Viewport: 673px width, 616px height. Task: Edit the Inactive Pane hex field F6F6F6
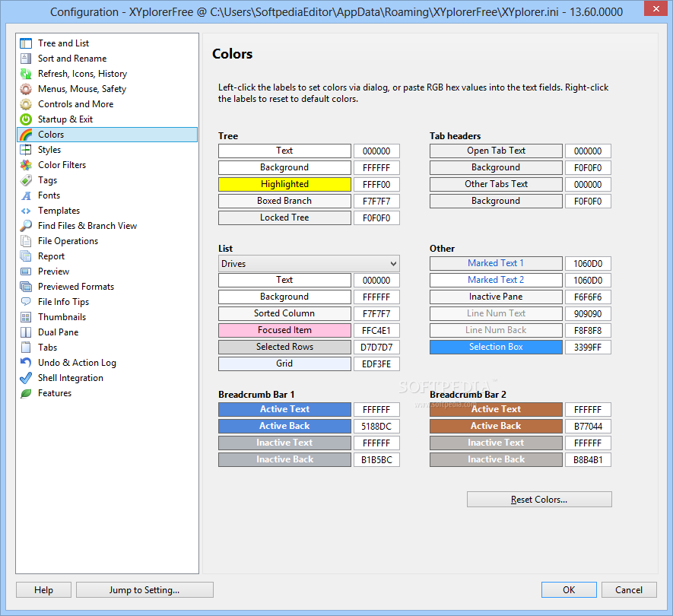(x=588, y=297)
